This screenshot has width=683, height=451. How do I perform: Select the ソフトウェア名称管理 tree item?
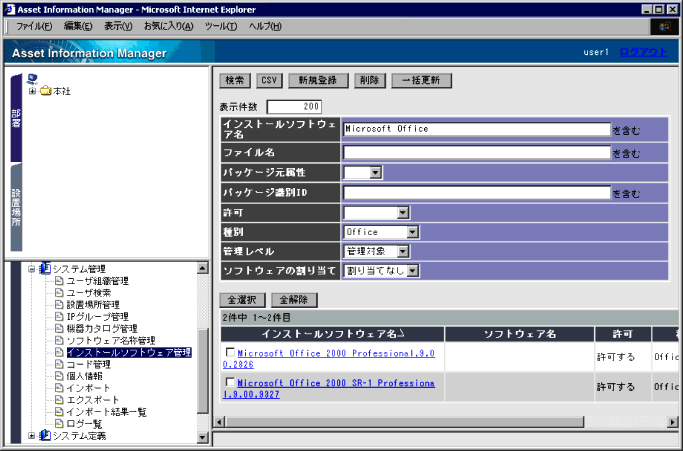point(111,340)
